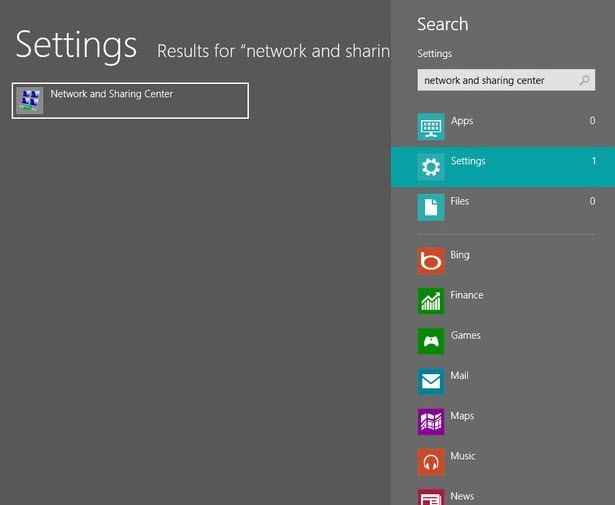The height and width of the screenshot is (505, 615).
Task: Click the Network and Sharing Center icon
Action: pyautogui.click(x=30, y=100)
